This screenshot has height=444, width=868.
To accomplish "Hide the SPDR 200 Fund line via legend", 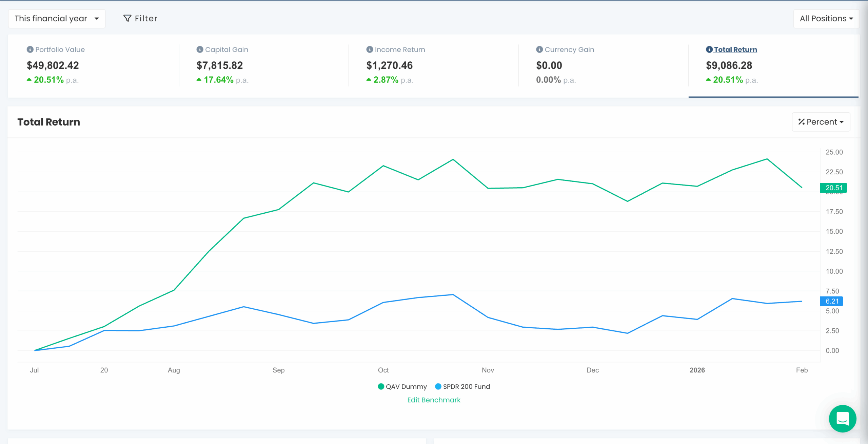I will click(463, 386).
